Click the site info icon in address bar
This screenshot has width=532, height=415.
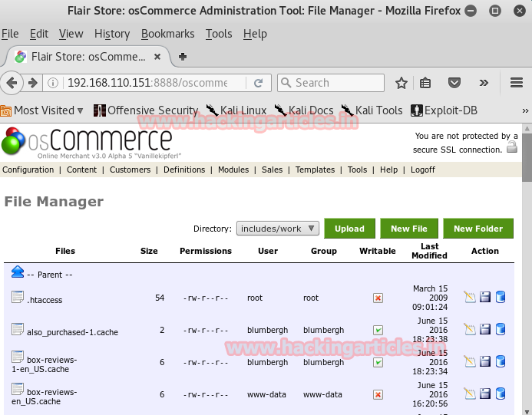tap(53, 83)
